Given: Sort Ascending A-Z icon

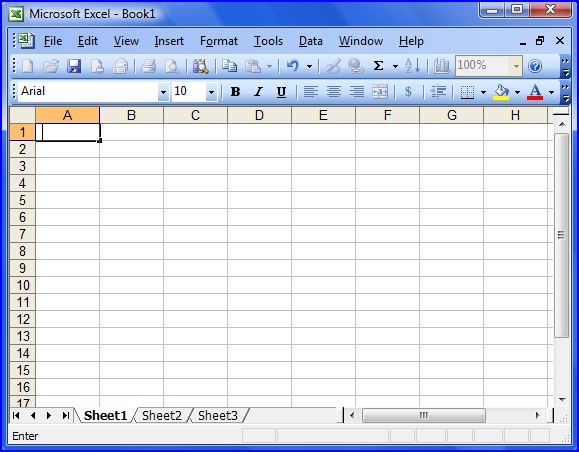Looking at the screenshot, I should [x=412, y=66].
